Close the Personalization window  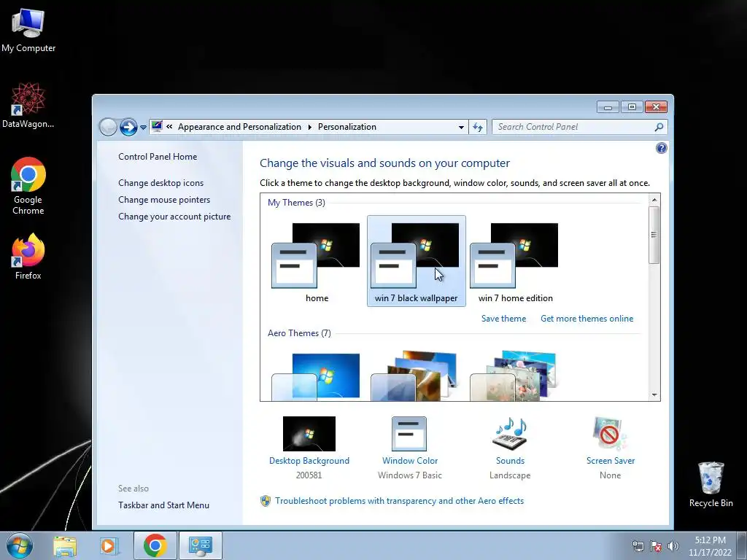tap(656, 107)
